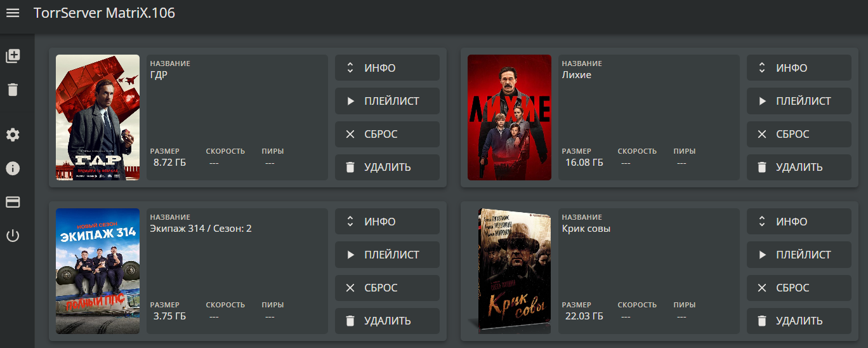Click the title text Лихие

(x=577, y=75)
